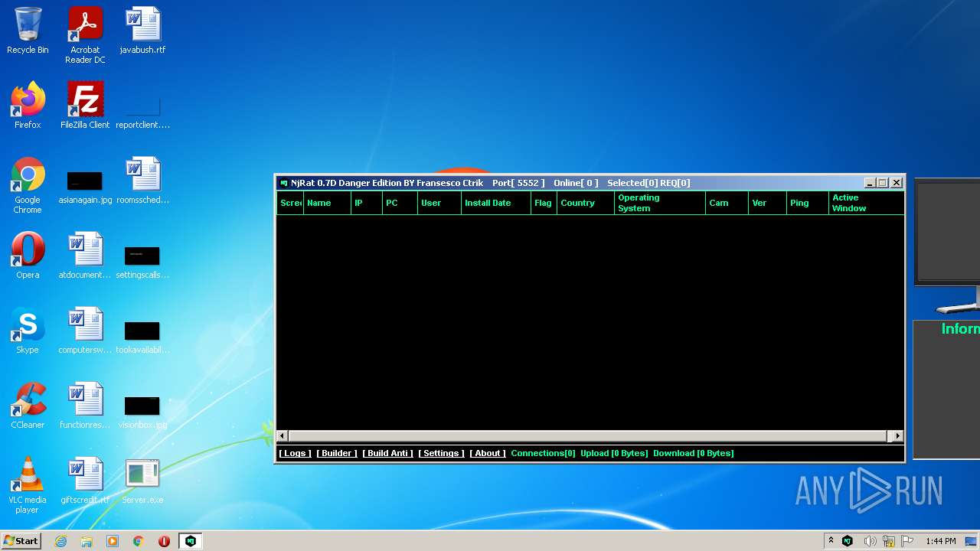Select visionbox.jpg image file
This screenshot has height=551, width=980.
[142, 412]
